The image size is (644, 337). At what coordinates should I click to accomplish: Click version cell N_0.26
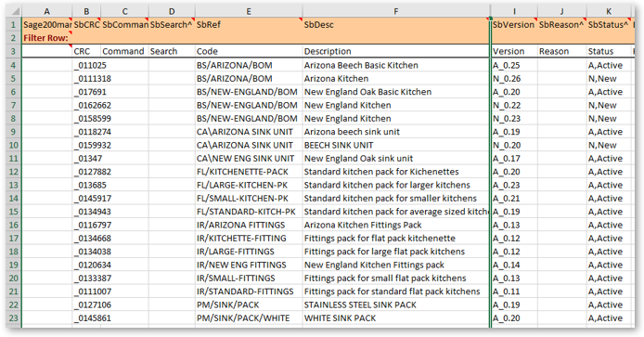click(514, 79)
